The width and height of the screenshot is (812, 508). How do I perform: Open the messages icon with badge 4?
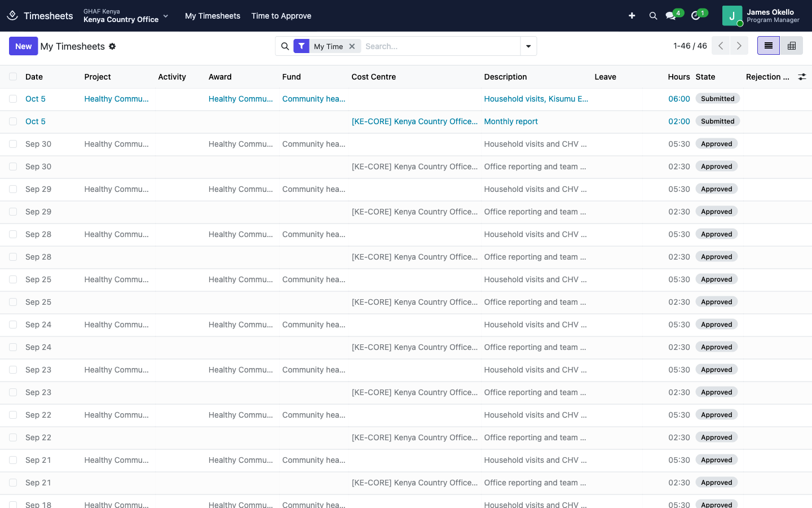[x=671, y=16]
